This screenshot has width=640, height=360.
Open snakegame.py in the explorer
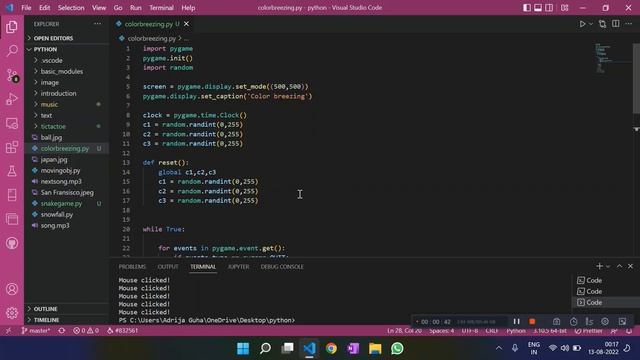click(67, 203)
